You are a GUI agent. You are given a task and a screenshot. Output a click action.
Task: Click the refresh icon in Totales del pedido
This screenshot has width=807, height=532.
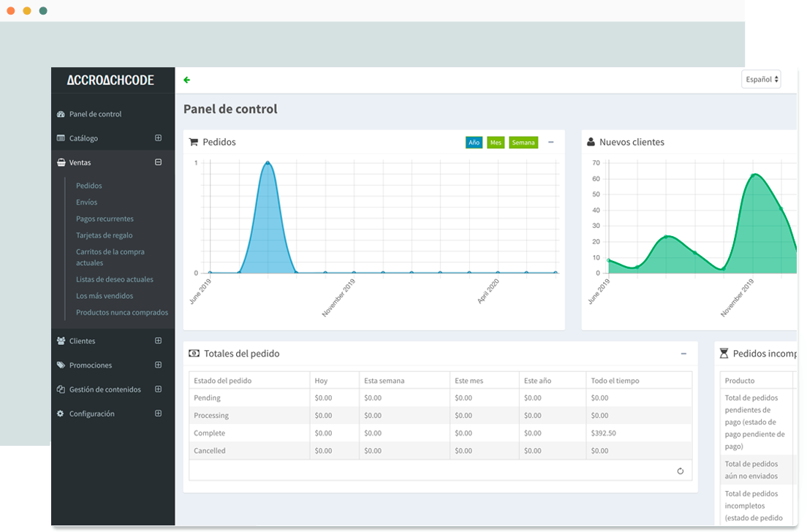(681, 471)
